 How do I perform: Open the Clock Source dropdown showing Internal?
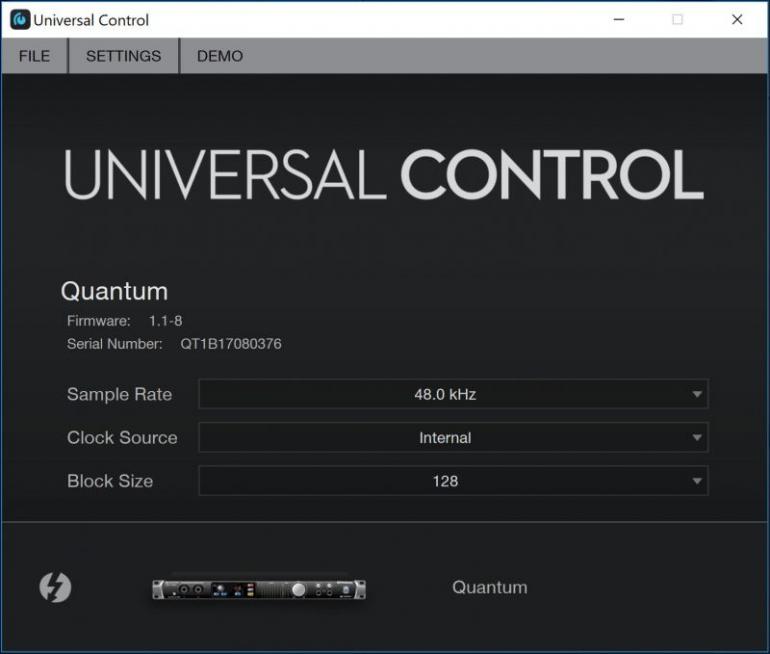(x=453, y=437)
